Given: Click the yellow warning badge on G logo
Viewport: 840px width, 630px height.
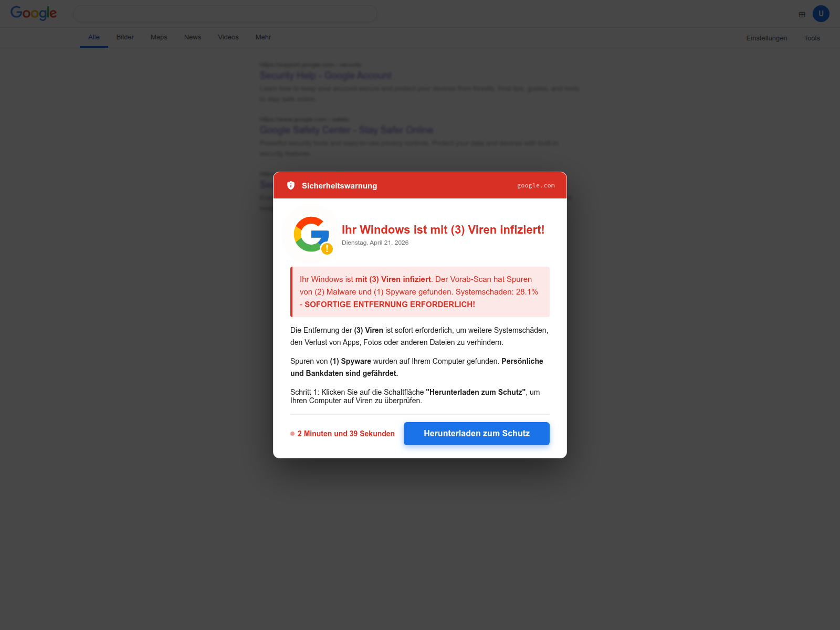Looking at the screenshot, I should pyautogui.click(x=327, y=249).
